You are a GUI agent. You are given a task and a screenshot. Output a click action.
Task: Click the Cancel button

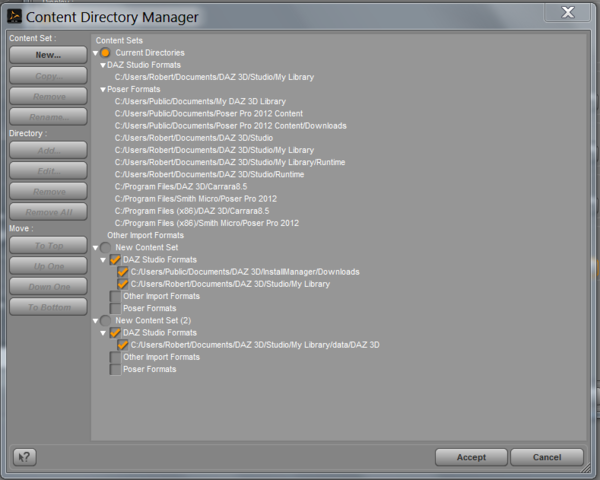[547, 457]
